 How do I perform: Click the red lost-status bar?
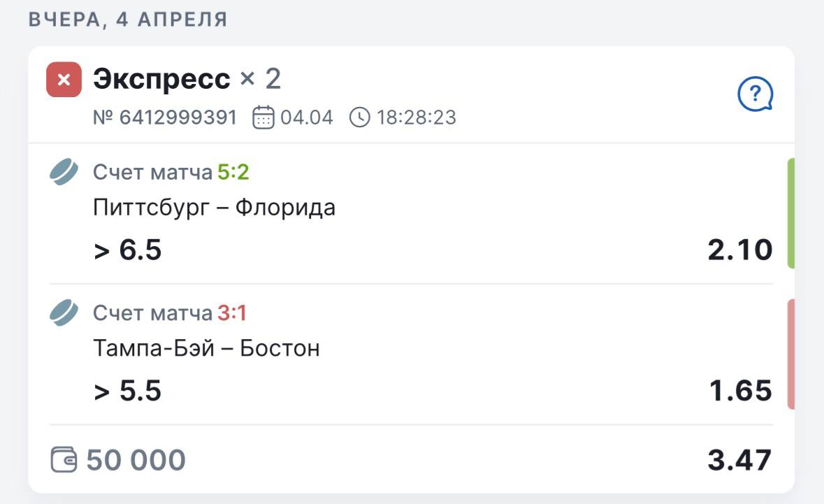790,354
